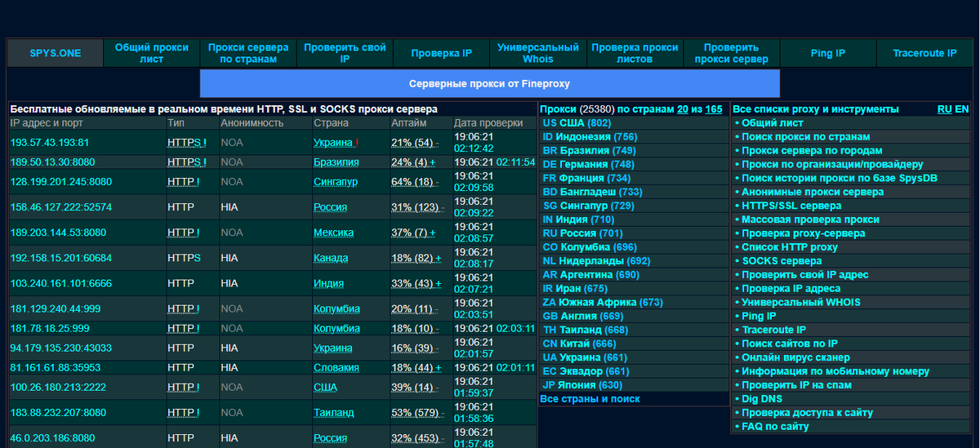Open IR Иран country proxies

coord(575,289)
